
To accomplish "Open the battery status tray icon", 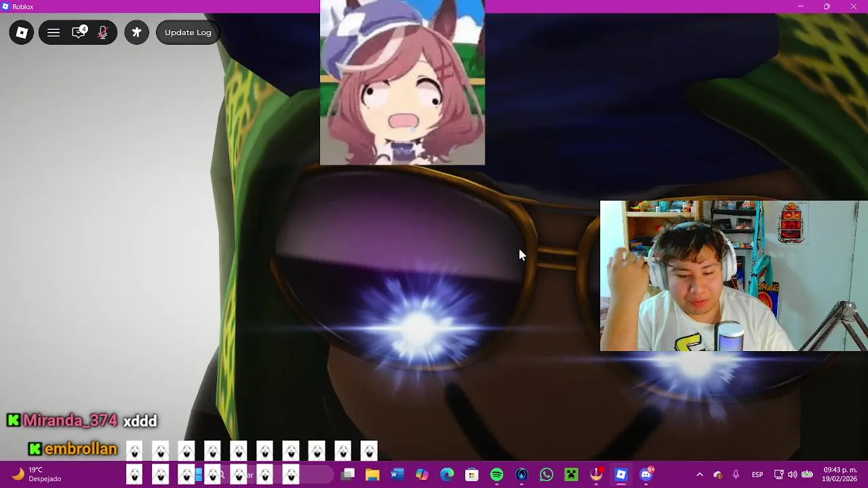I will [x=807, y=474].
